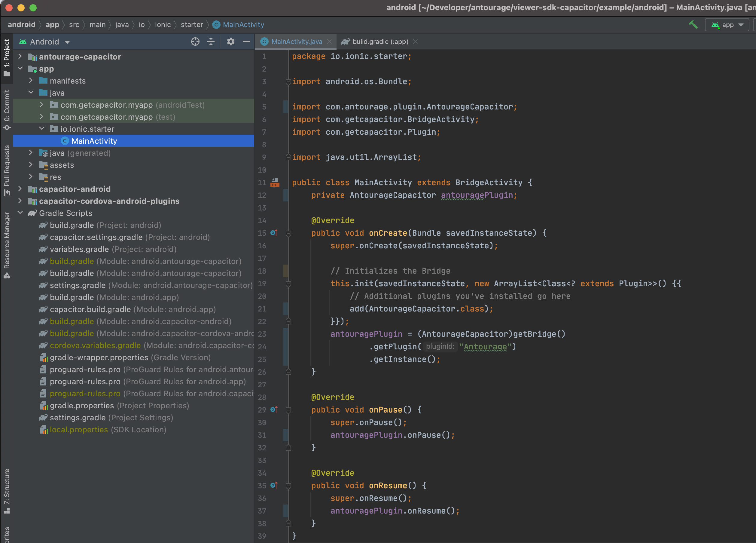Expand capacitor-cordova-android-plugins module

click(20, 201)
